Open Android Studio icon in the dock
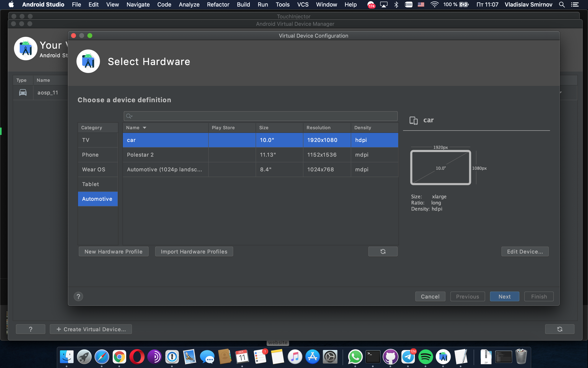This screenshot has width=588, height=368. coord(443,357)
